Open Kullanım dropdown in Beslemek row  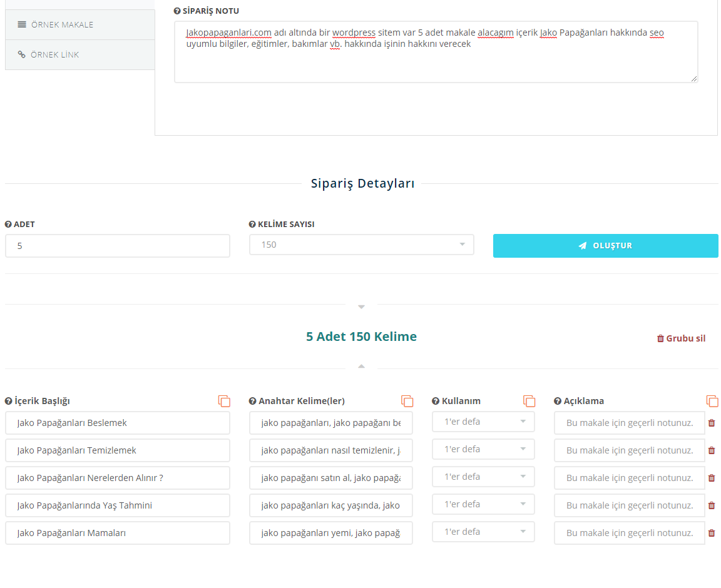coord(483,422)
